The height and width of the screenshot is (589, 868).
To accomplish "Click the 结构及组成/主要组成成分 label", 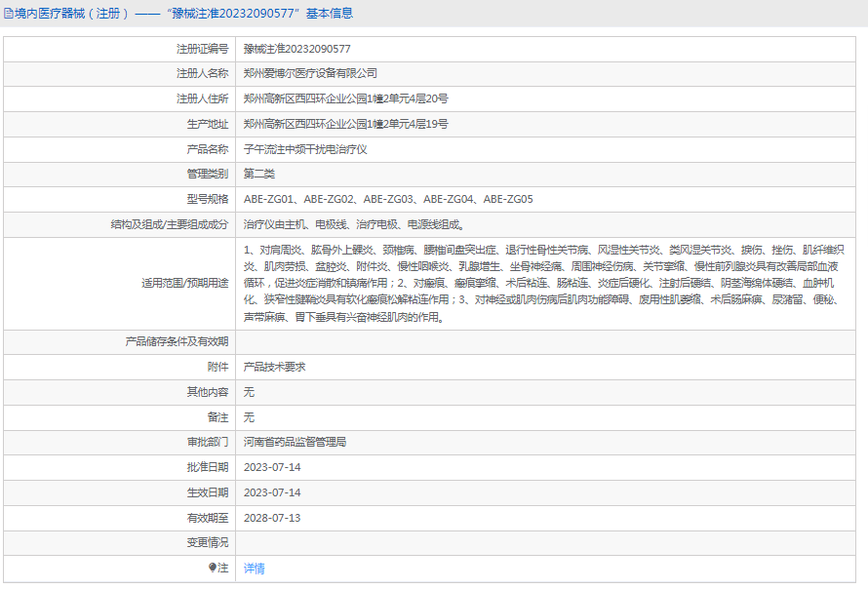I will [x=170, y=224].
